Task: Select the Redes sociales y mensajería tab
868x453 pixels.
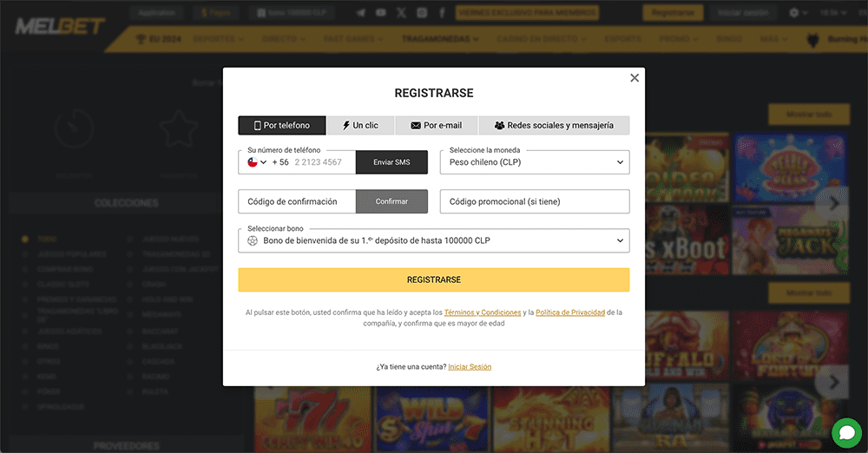Action: point(554,126)
